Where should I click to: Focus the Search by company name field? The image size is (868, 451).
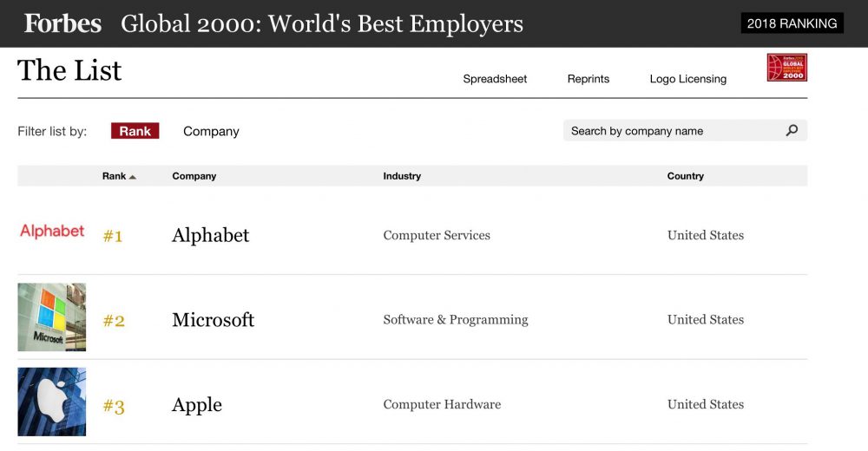tap(668, 131)
